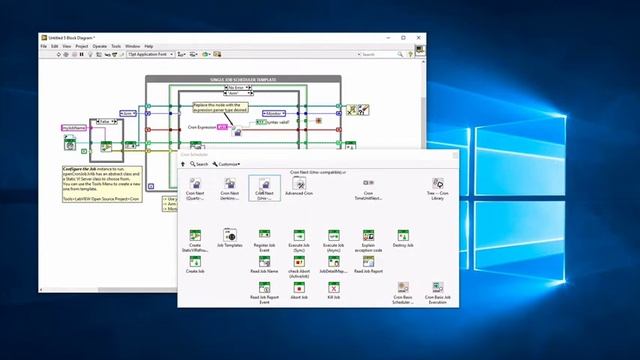Open the Operate menu
This screenshot has height=360, width=640.
coord(100,47)
